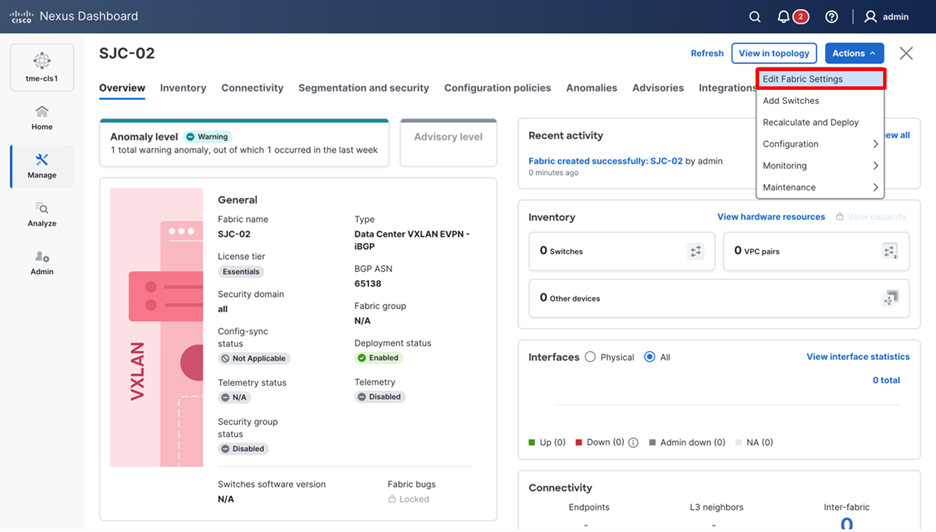Choose Edit Fabric Settings from menu

[820, 79]
